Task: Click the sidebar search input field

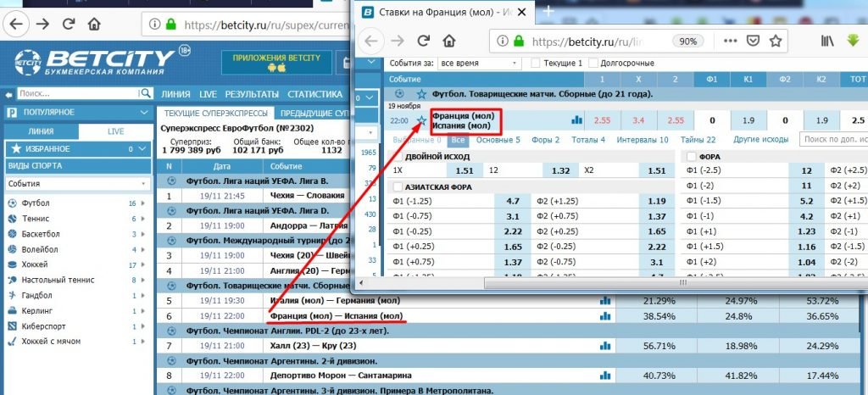Action: point(79,93)
